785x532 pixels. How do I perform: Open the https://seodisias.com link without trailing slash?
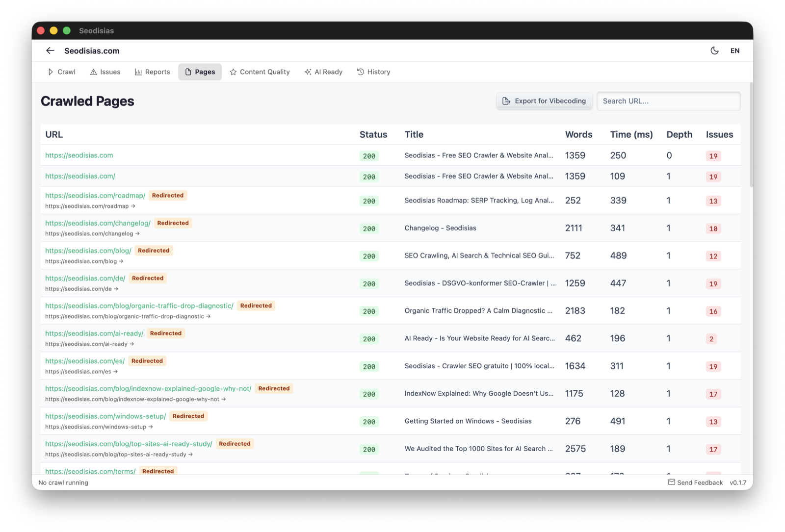pos(79,155)
